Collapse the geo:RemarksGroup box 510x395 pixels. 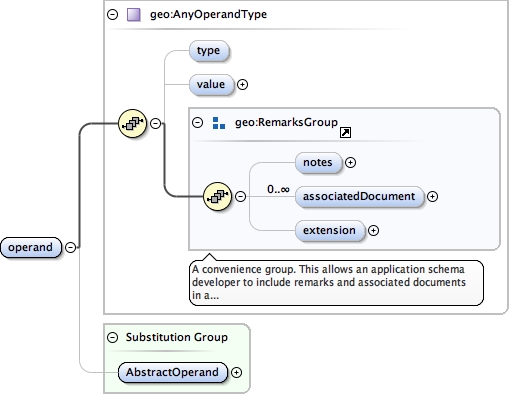click(198, 122)
